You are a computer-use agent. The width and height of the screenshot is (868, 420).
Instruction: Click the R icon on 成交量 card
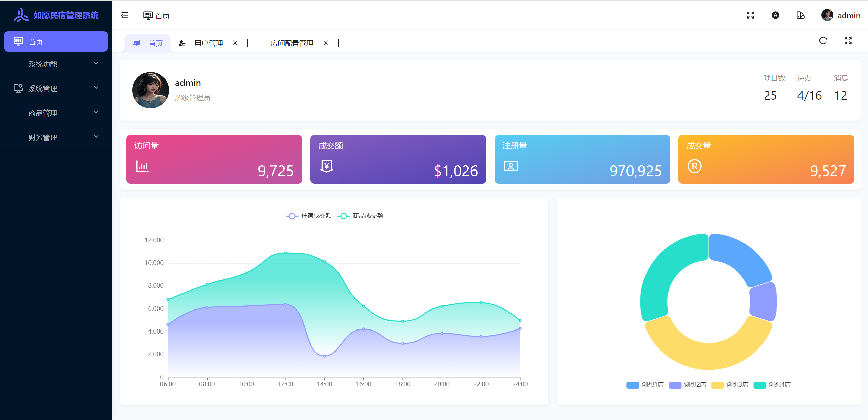click(694, 166)
